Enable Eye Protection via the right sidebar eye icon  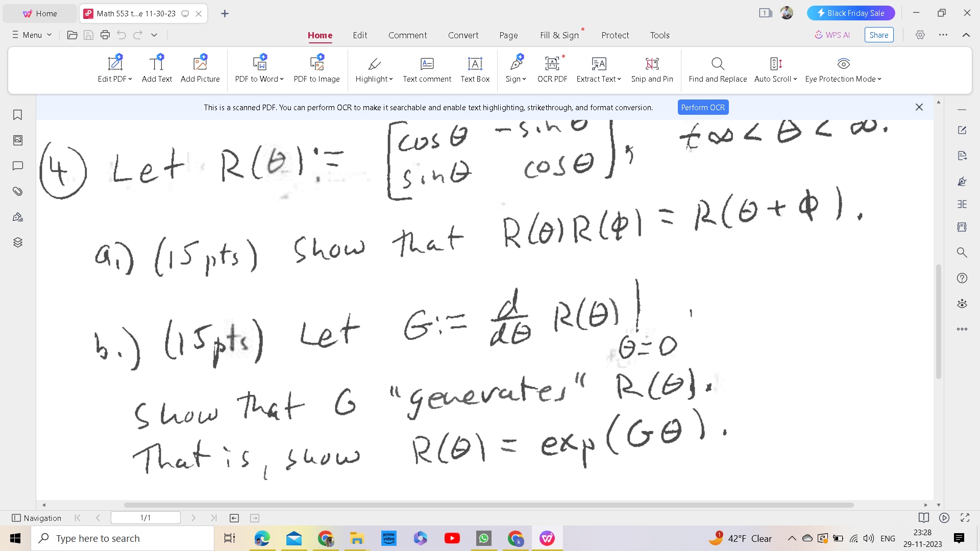(962, 304)
